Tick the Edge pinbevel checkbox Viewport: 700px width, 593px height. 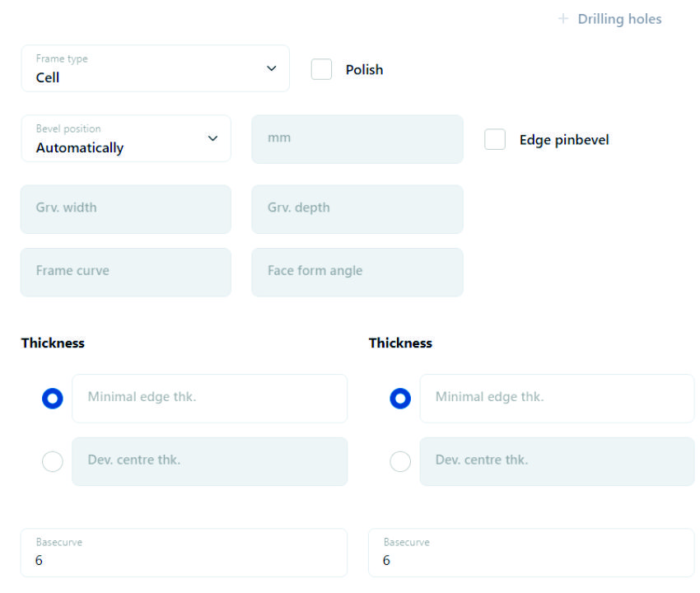click(495, 139)
